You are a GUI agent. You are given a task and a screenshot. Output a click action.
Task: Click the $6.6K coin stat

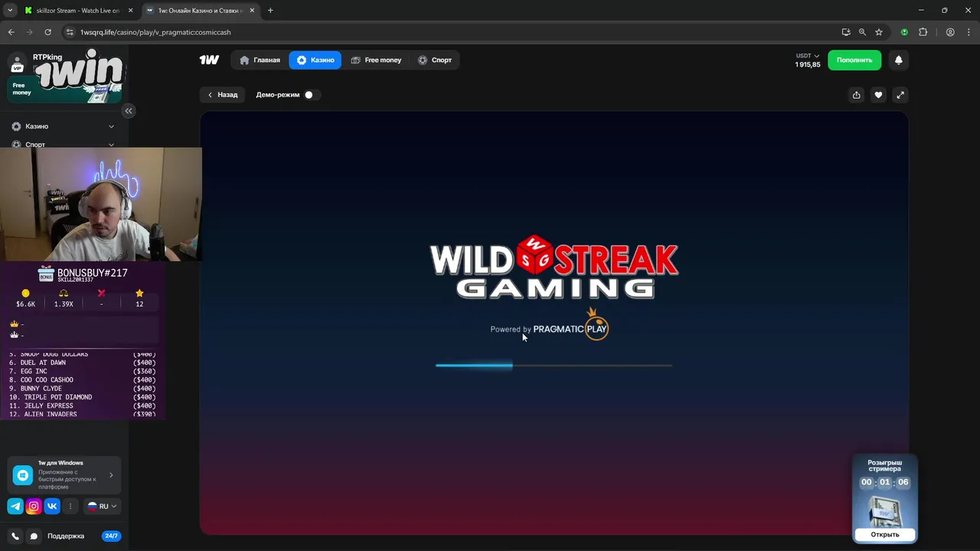26,298
